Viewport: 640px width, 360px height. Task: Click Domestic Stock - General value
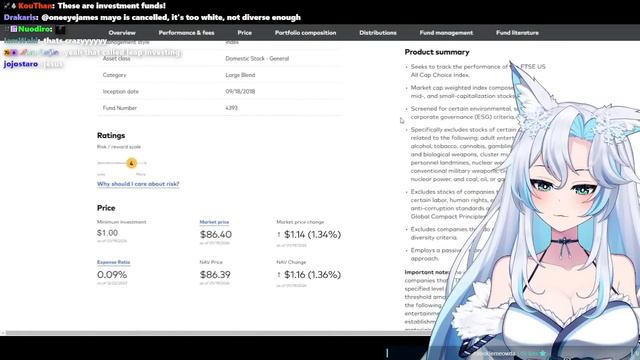click(257, 58)
